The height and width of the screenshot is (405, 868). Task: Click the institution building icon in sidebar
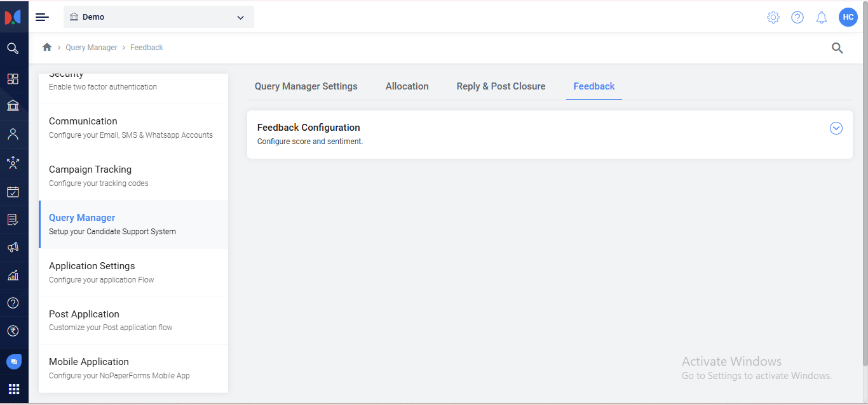click(x=13, y=105)
